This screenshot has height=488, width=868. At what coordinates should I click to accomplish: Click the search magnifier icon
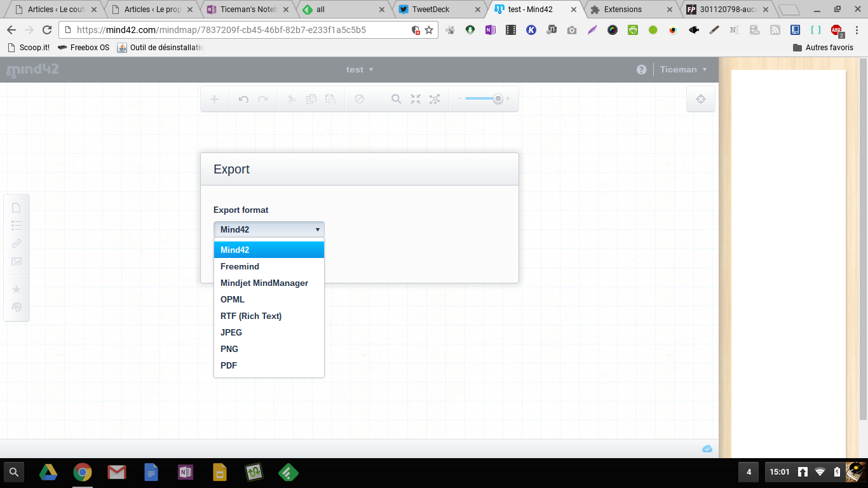396,99
